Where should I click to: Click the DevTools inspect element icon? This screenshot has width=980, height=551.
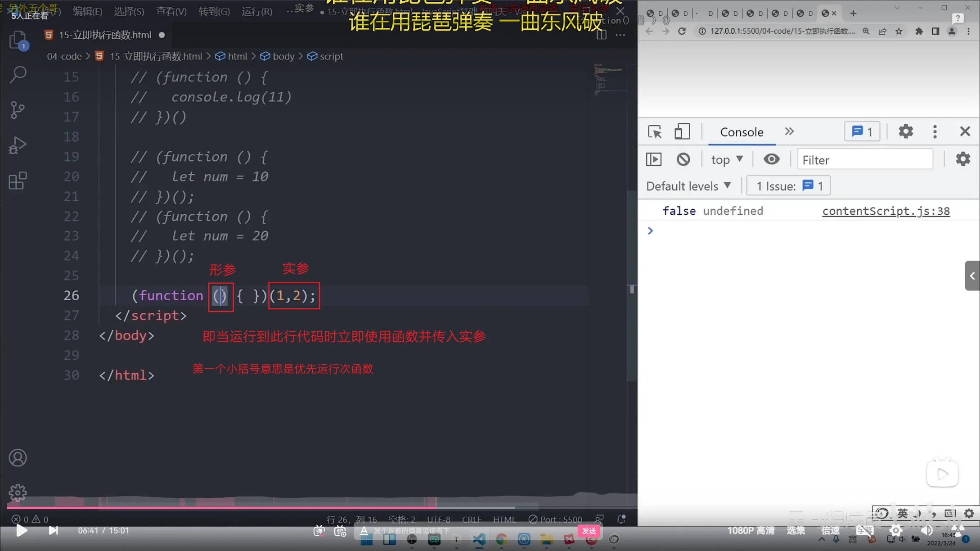655,132
